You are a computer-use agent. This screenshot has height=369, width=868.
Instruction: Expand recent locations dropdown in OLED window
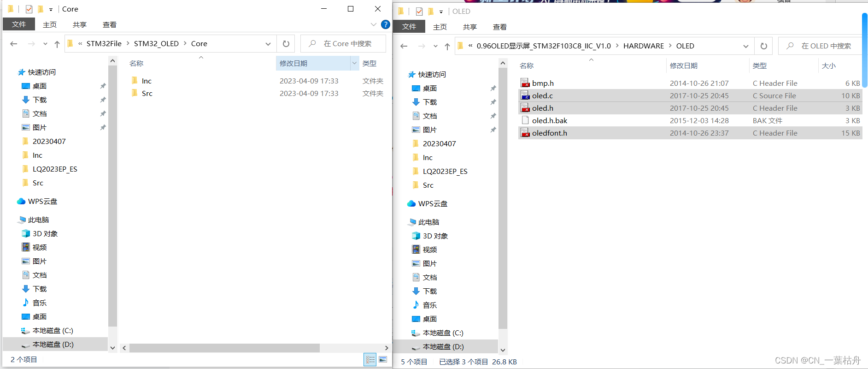coord(435,46)
